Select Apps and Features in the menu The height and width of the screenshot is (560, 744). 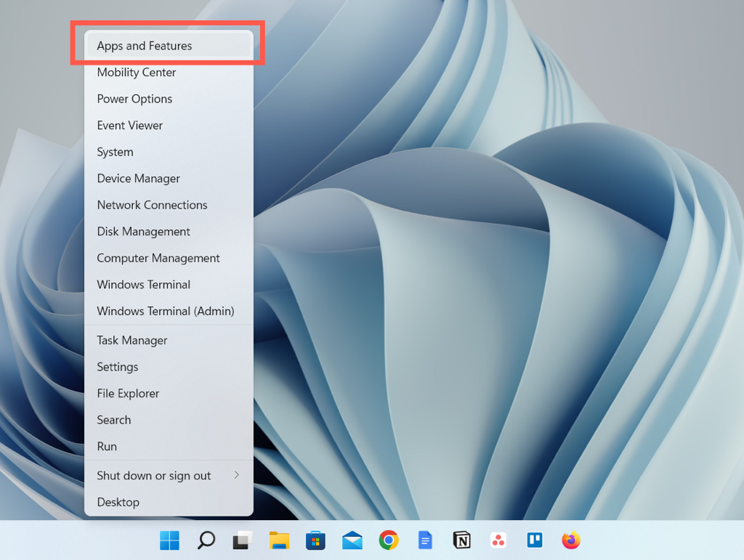click(145, 46)
